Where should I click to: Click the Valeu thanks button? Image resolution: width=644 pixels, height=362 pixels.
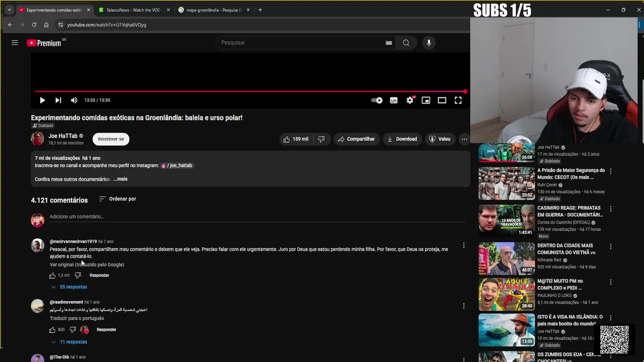pos(439,139)
